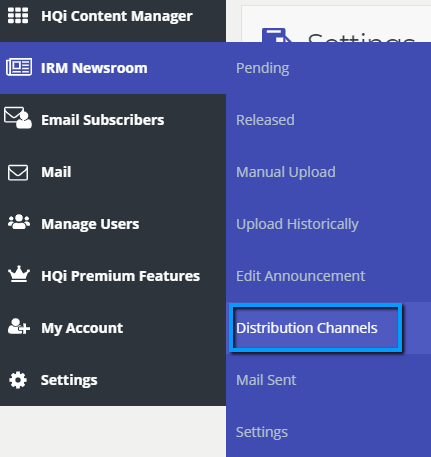Select Manual Upload in the submenu
The image size is (431, 457).
coord(286,172)
